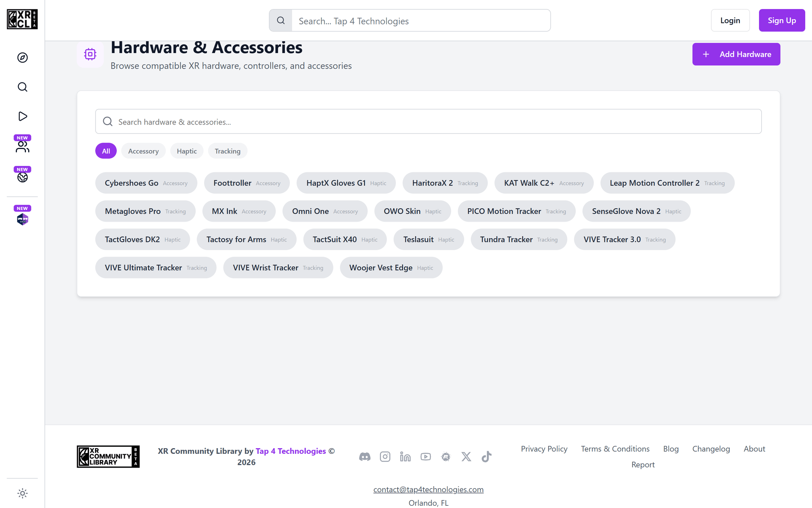
Task: Select the Tracking filter tab
Action: click(x=227, y=151)
